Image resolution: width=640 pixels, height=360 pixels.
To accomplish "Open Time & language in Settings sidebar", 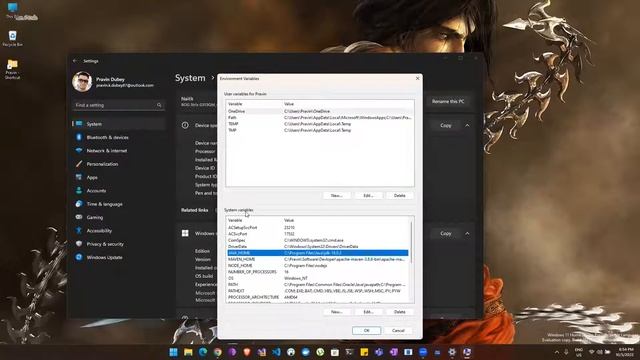I will click(118, 204).
